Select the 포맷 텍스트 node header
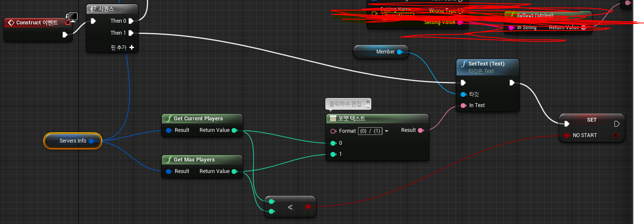Screen dimensions: 644x224 [x=377, y=119]
